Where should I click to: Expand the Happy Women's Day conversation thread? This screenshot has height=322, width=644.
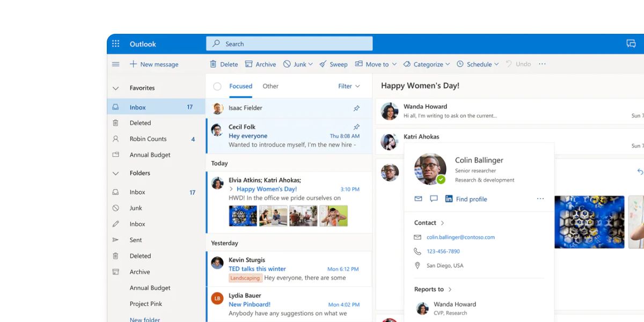231,189
